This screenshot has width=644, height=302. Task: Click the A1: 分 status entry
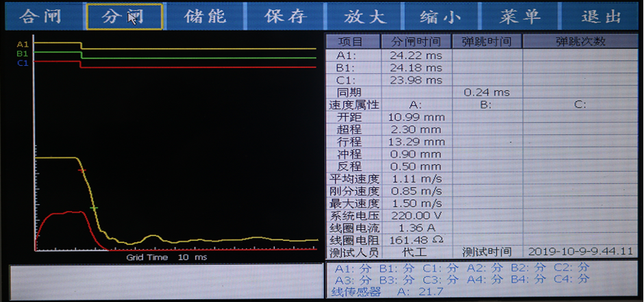tap(353, 268)
